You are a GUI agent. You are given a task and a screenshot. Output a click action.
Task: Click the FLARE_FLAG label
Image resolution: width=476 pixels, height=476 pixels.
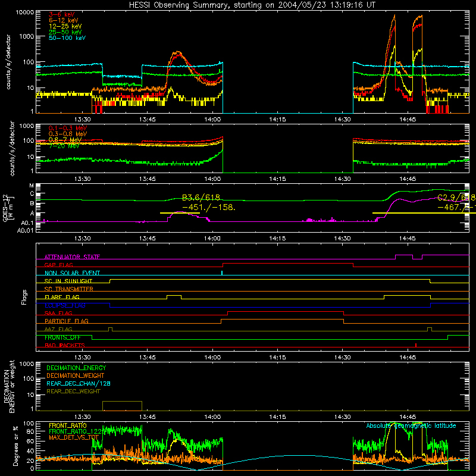pos(62,297)
